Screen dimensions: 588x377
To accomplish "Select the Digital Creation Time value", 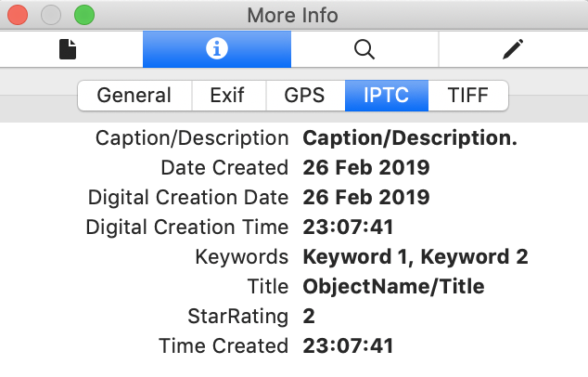I will click(x=349, y=227).
